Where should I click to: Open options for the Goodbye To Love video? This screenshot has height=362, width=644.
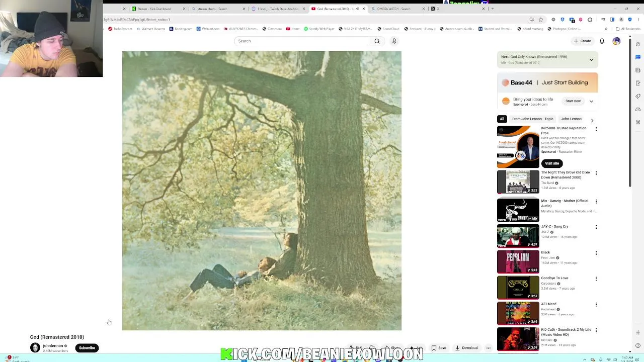tap(596, 279)
